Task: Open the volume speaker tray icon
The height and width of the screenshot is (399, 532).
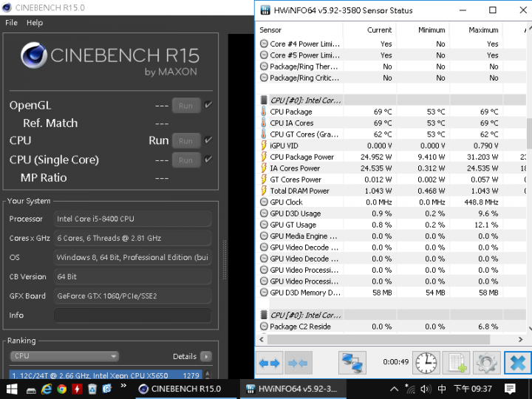Action: pos(426,389)
